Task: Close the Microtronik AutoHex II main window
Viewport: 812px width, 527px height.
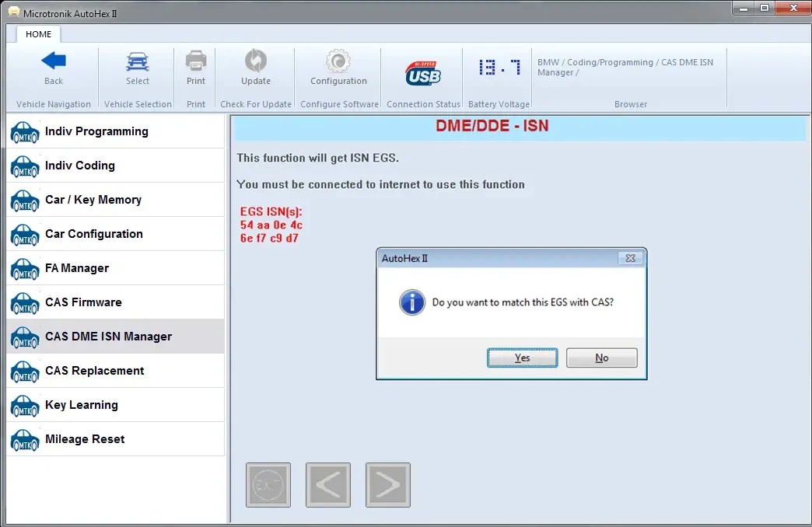Action: [x=793, y=9]
